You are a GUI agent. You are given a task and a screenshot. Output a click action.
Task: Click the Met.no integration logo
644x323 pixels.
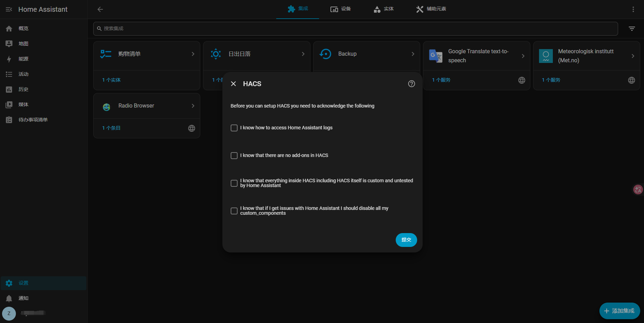click(x=546, y=56)
